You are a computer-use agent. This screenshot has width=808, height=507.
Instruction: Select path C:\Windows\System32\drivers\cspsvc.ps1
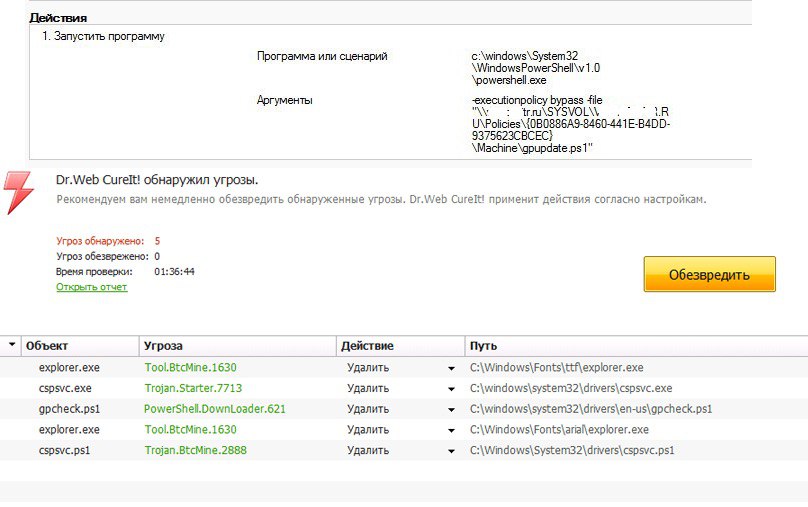(572, 450)
